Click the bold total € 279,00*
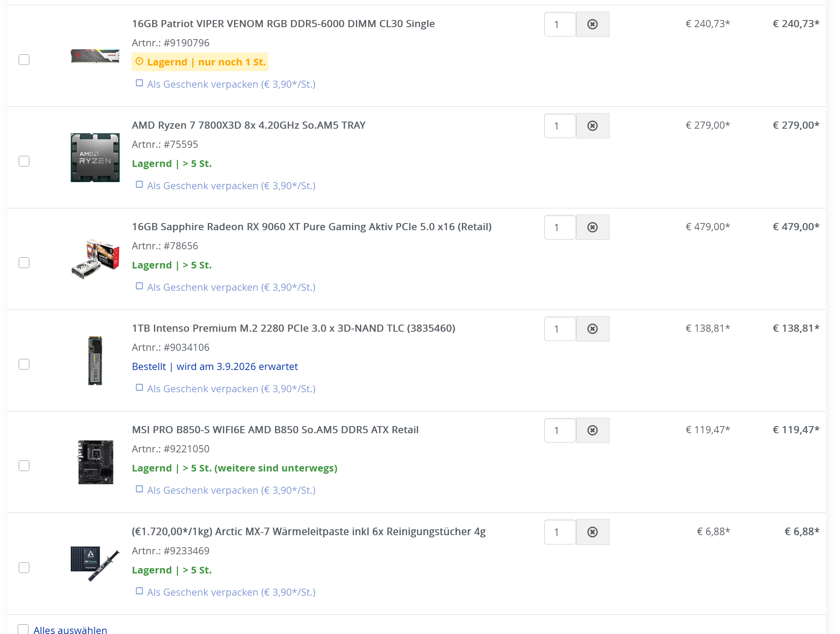 796,125
